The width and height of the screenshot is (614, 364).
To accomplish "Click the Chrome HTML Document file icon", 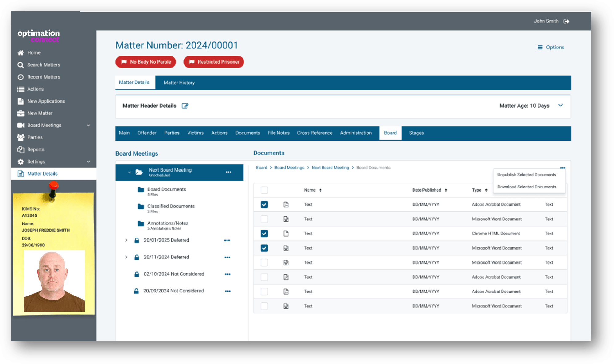I will (x=286, y=234).
